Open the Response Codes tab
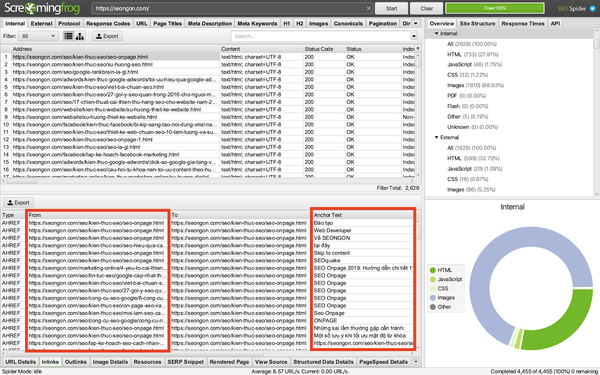Screen dimensions: 600x375 (108, 23)
